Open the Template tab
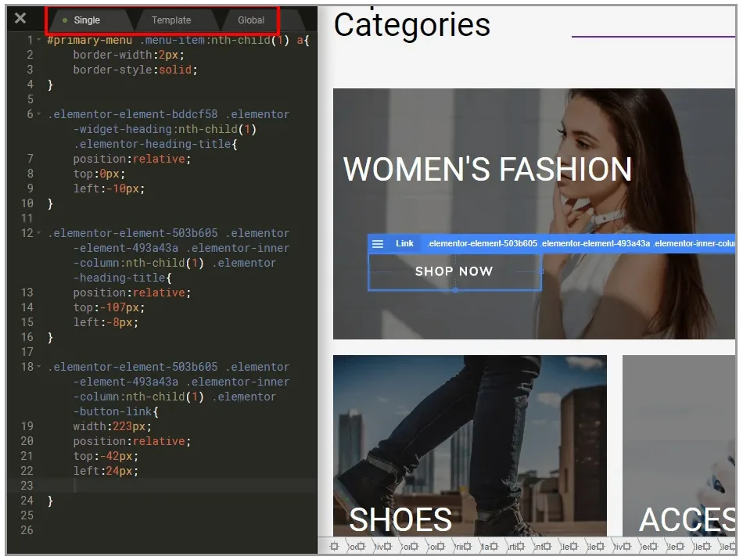The width and height of the screenshot is (743, 560). [x=171, y=20]
